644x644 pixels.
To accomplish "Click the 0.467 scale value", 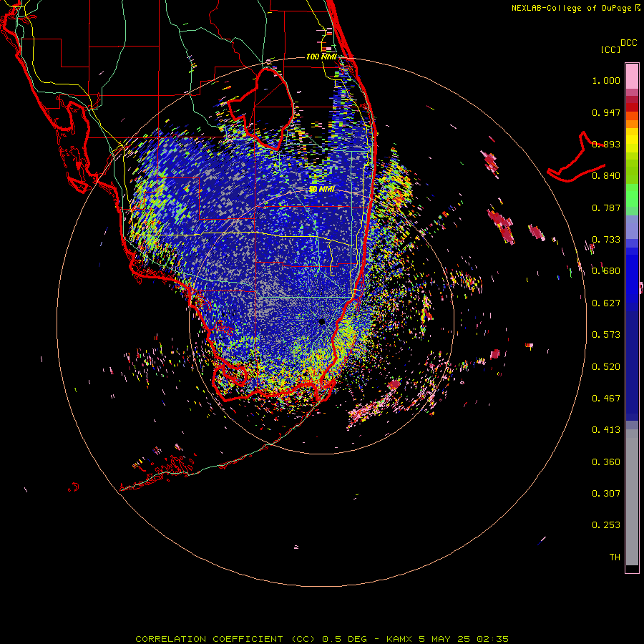I will pyautogui.click(x=606, y=398).
